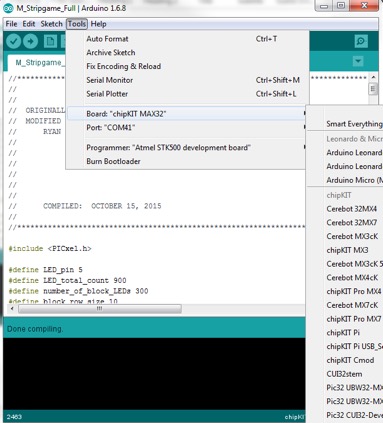Expand the Port: COM41 submenu
383x423 pixels.
(187, 127)
